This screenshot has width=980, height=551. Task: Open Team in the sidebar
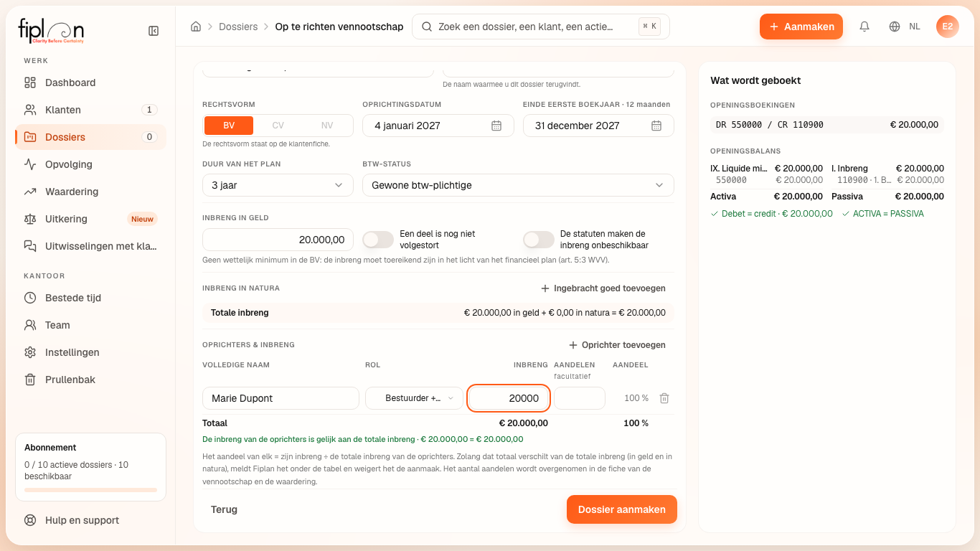click(x=90, y=325)
